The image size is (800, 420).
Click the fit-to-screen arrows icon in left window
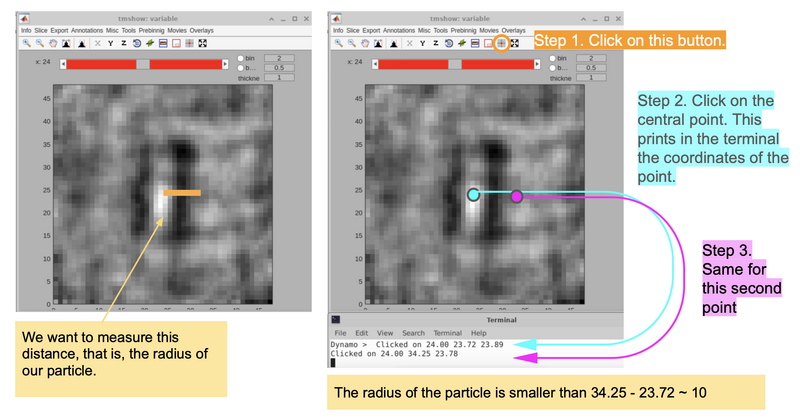203,43
